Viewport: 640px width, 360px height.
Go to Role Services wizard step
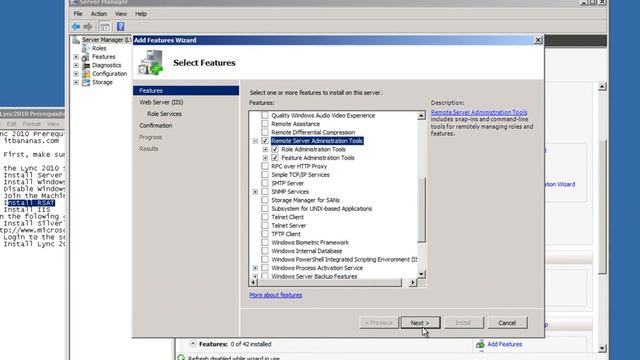164,114
